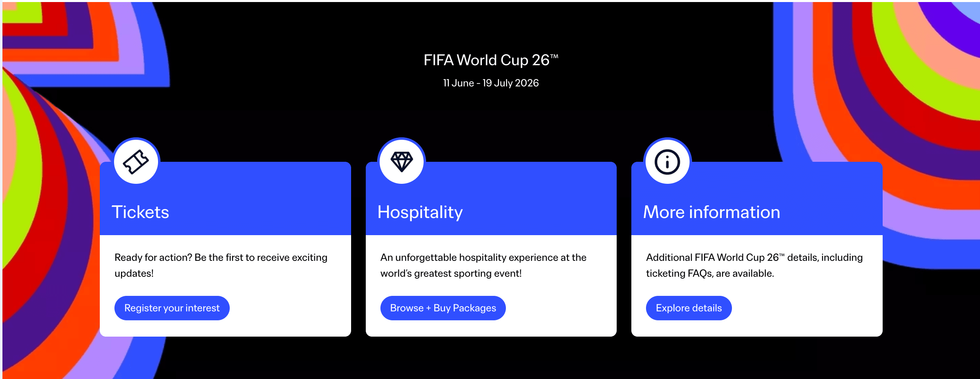Click Register your interest

[x=172, y=308]
